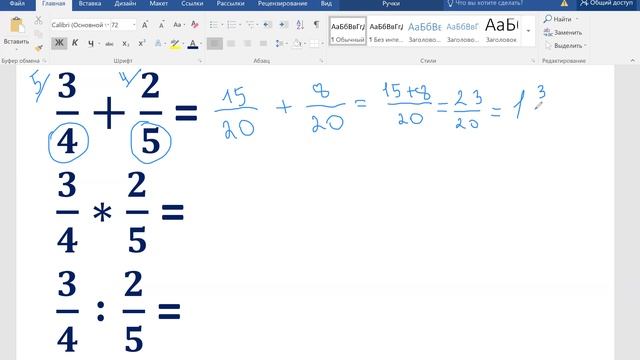Switch to the Review (Рецензирование) tab
640x360 pixels.
(x=282, y=3)
